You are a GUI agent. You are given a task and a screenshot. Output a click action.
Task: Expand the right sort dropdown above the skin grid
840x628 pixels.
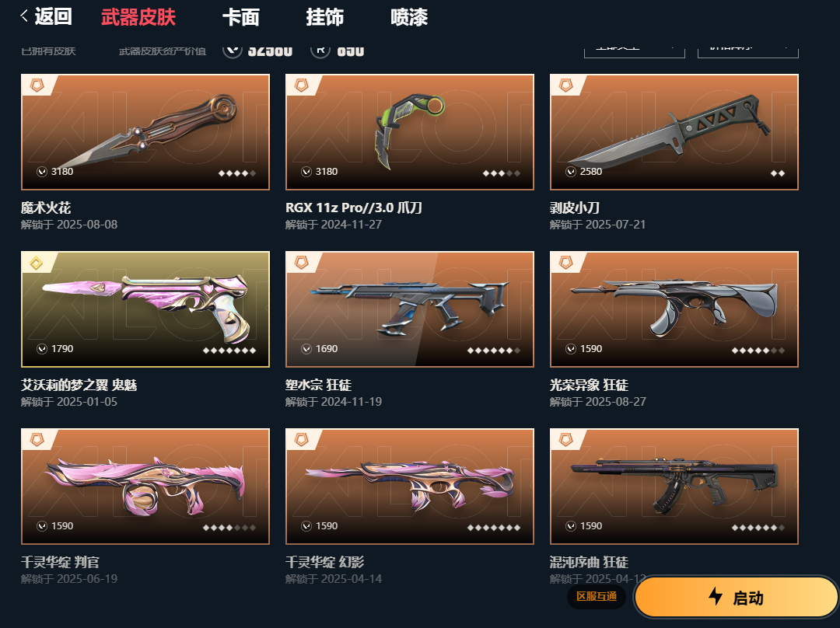point(748,51)
